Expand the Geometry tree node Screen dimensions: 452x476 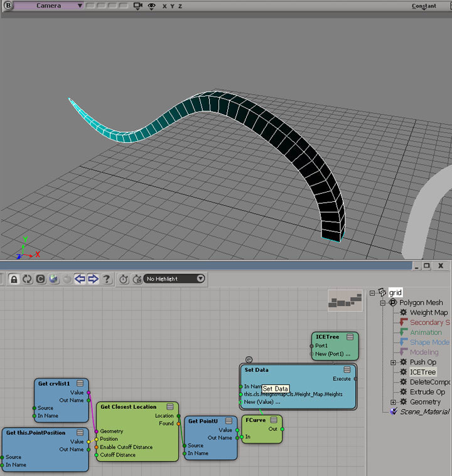[x=393, y=402]
